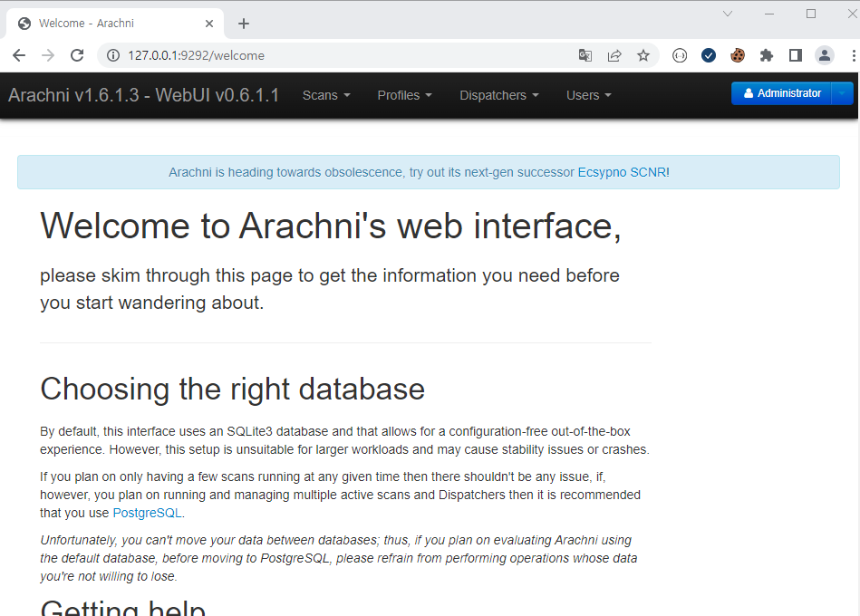
Task: Follow the Ecsypno SCNR link
Action: (x=623, y=172)
